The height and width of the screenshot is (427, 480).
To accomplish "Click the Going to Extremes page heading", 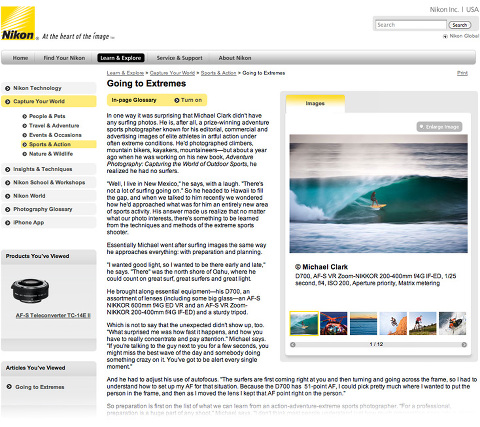I will 146,84.
